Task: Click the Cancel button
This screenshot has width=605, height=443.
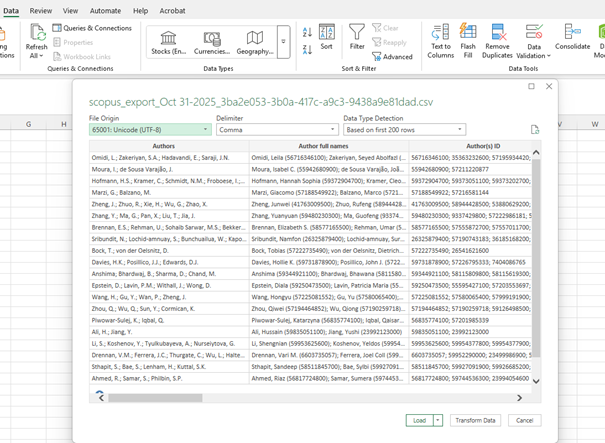Action: click(523, 420)
